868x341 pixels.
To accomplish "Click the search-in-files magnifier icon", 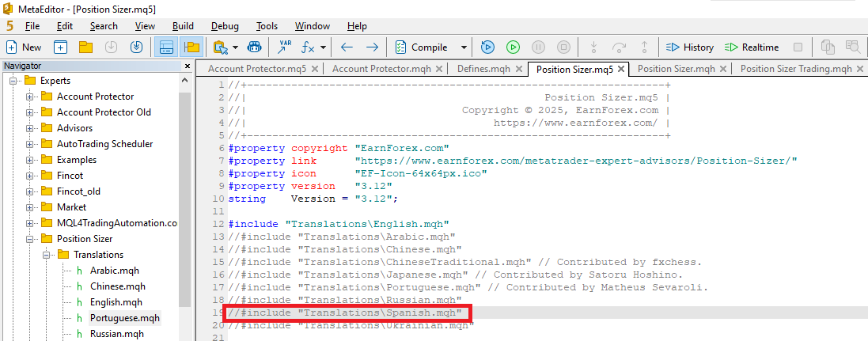I will click(x=852, y=47).
